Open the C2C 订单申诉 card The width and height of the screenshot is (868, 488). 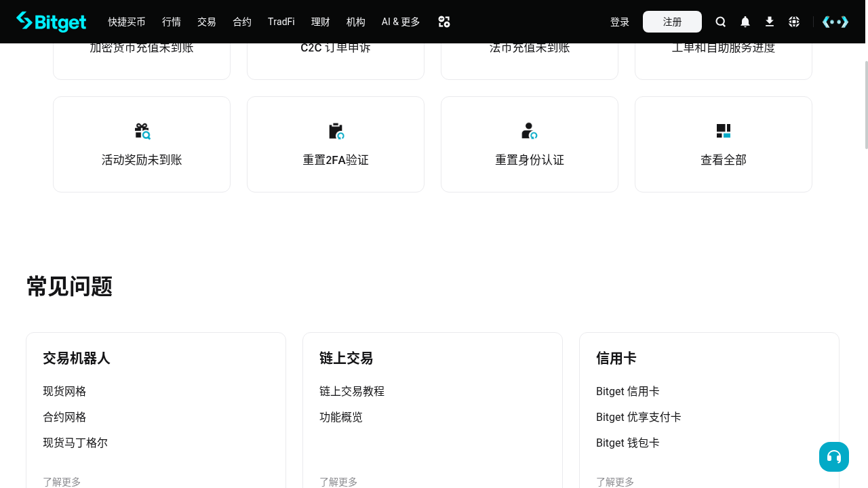[336, 61]
